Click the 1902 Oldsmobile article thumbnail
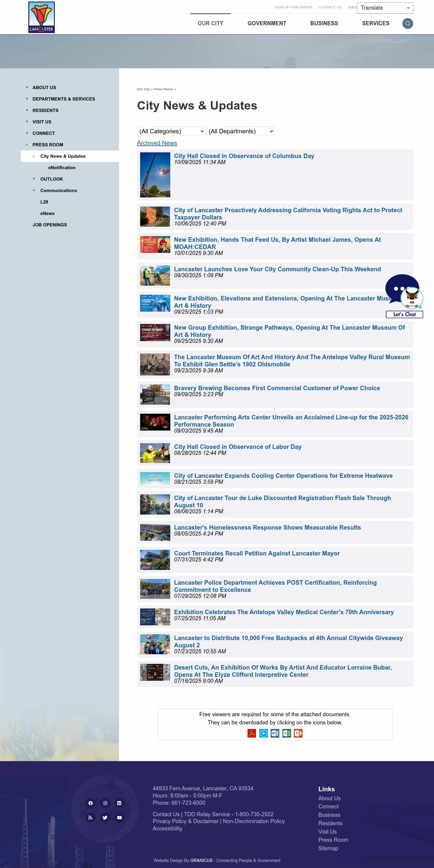This screenshot has width=434, height=868. (155, 364)
